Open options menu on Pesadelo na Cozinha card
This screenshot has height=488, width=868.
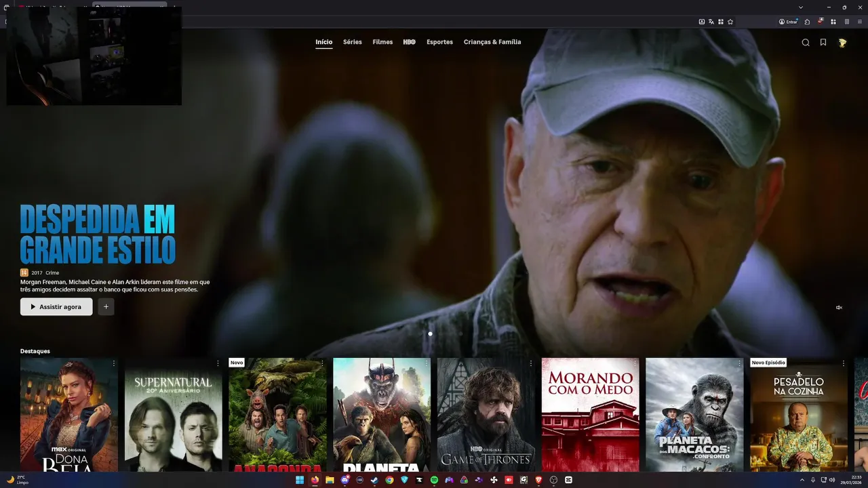pos(843,364)
